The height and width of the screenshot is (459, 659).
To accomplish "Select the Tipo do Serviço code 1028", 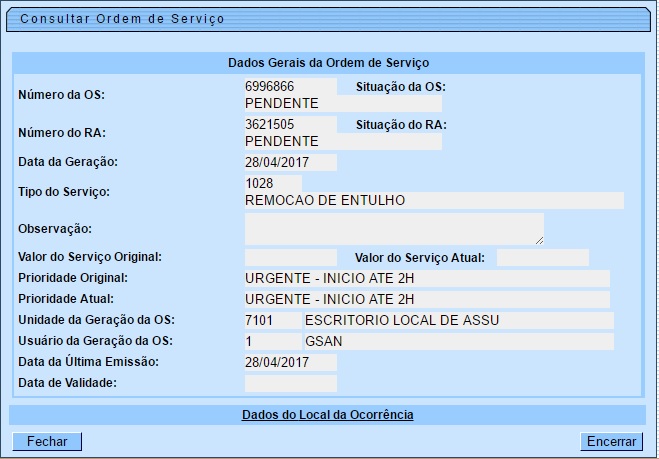I will pos(272,183).
